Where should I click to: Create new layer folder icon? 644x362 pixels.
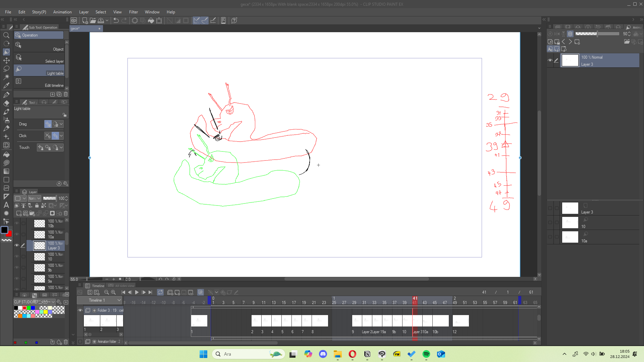pos(32,214)
